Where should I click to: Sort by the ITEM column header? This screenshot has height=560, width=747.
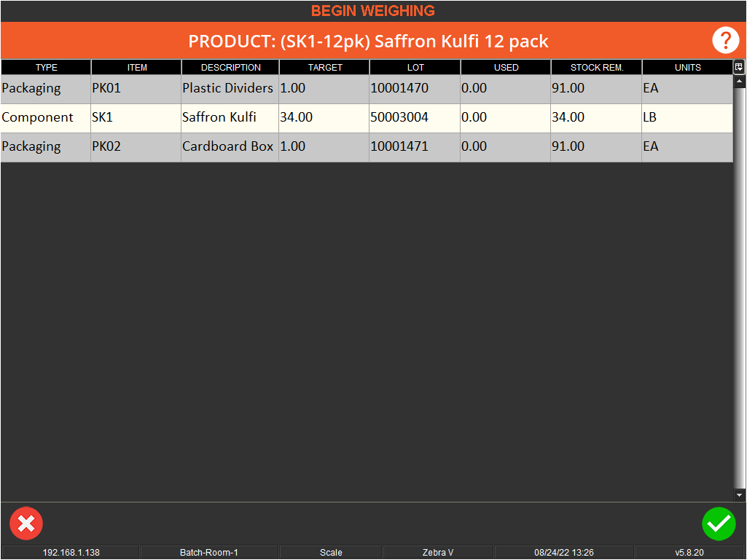(136, 67)
